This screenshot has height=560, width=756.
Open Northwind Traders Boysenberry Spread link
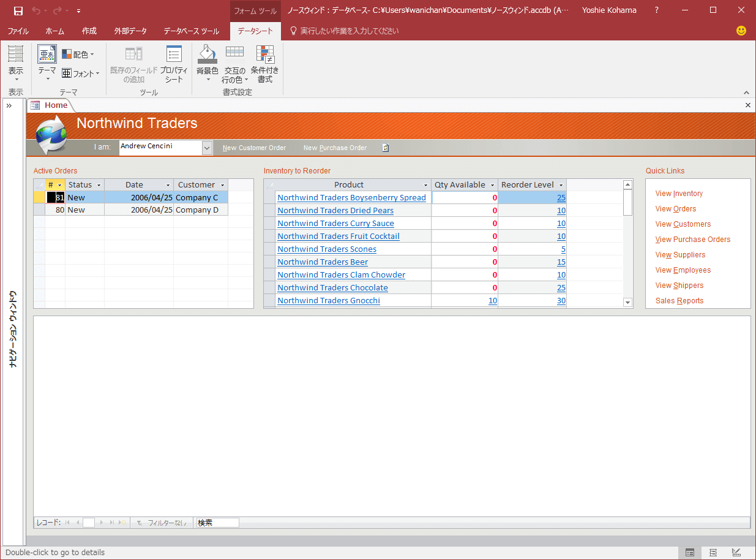coord(351,197)
